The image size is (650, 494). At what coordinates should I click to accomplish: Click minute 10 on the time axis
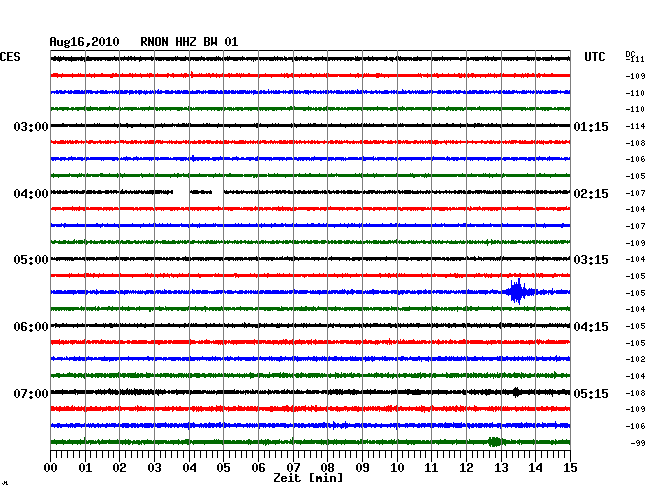pos(397,467)
